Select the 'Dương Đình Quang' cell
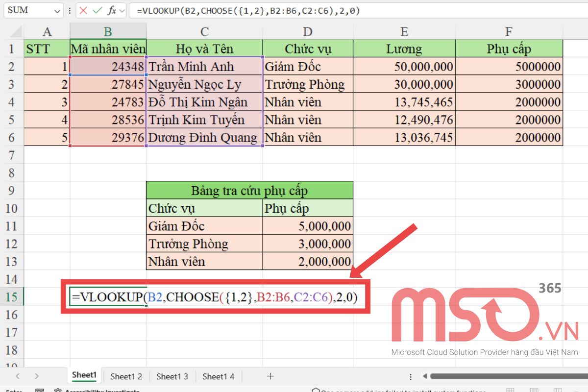 tap(204, 137)
